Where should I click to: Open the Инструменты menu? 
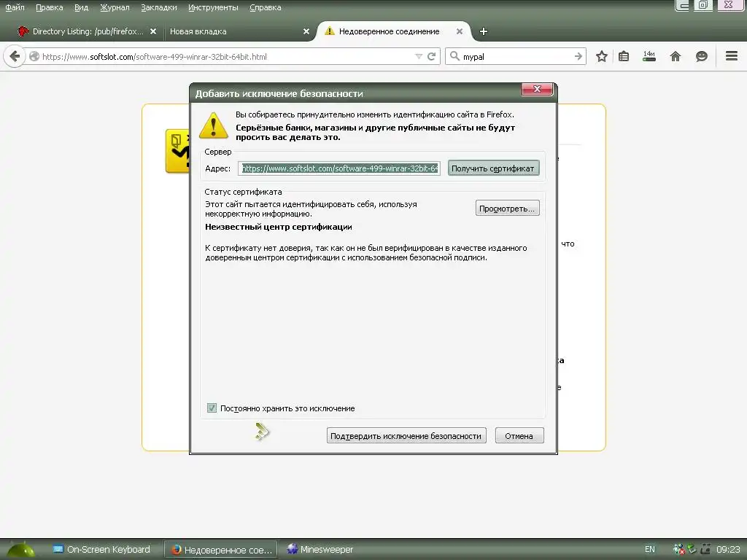click(213, 7)
